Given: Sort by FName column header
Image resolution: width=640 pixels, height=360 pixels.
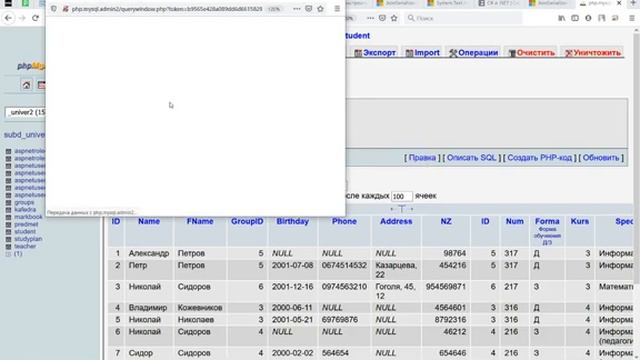Looking at the screenshot, I should (200, 221).
